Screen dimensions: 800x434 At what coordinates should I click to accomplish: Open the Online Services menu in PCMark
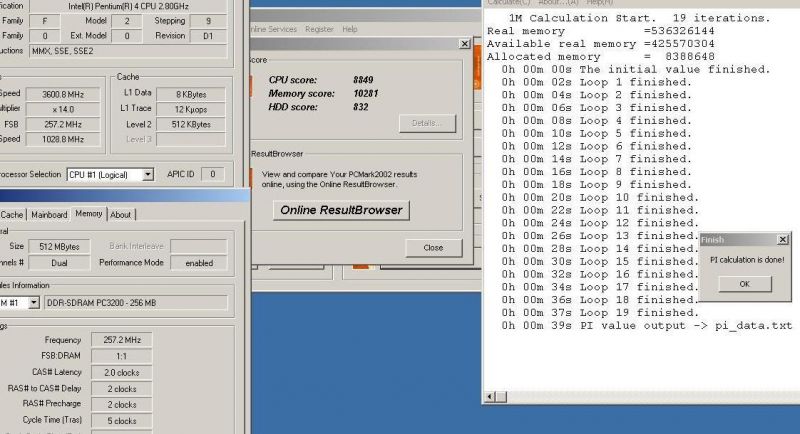[x=274, y=29]
